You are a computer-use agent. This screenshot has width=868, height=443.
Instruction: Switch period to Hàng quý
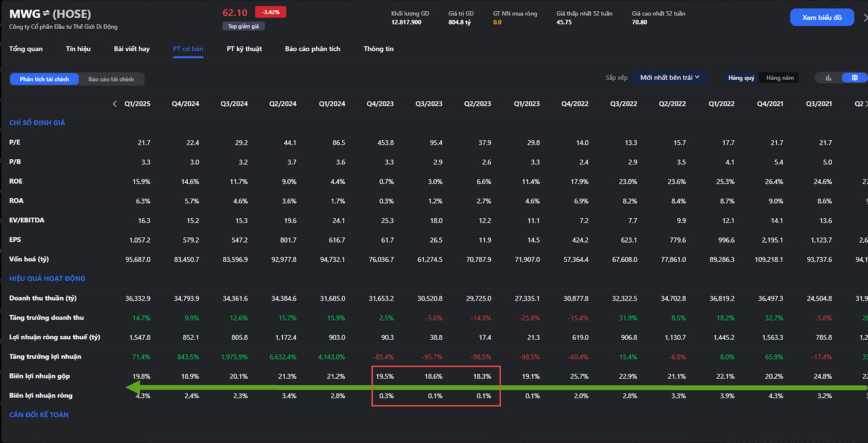[x=741, y=78]
